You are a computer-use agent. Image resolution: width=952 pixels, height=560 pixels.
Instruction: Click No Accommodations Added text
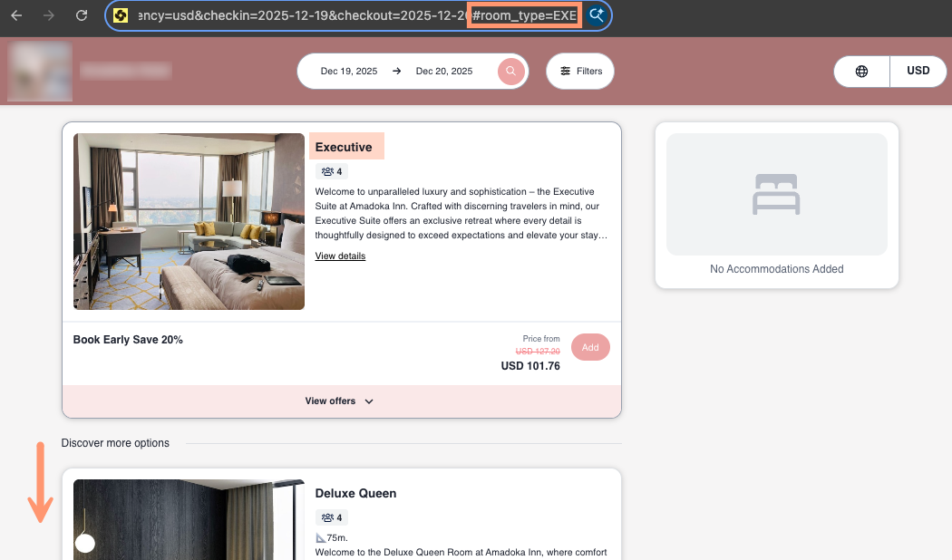click(x=776, y=269)
